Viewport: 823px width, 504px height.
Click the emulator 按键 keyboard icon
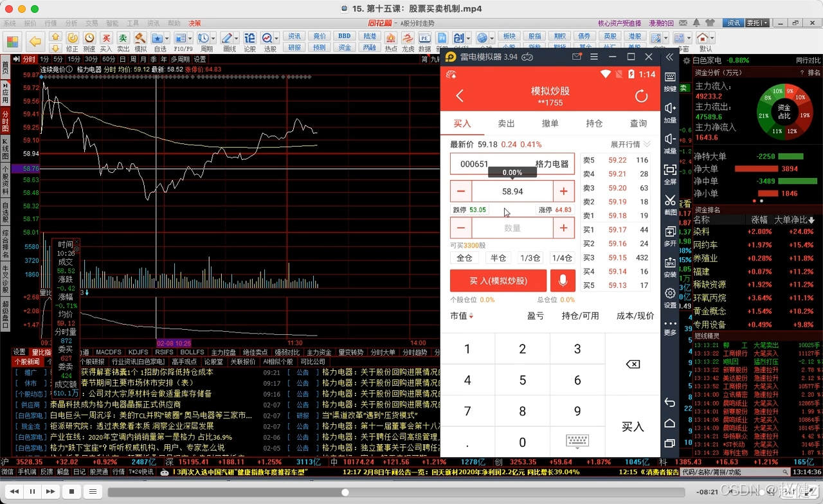point(670,81)
